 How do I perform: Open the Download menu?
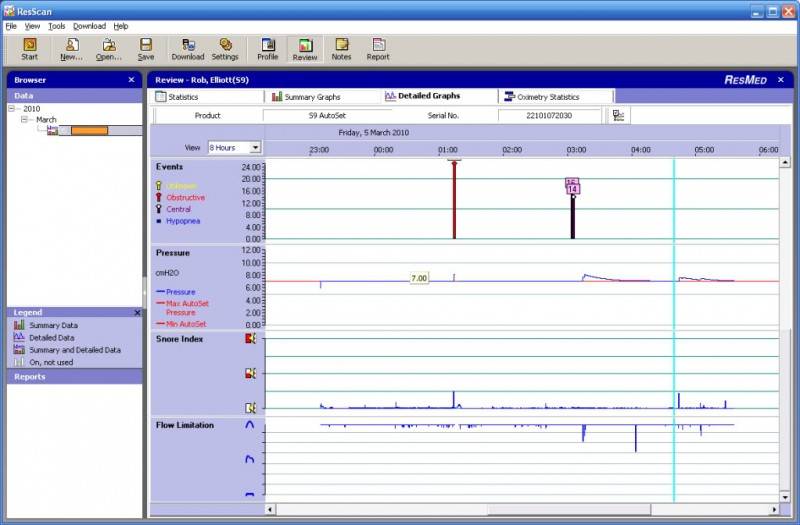[89, 26]
